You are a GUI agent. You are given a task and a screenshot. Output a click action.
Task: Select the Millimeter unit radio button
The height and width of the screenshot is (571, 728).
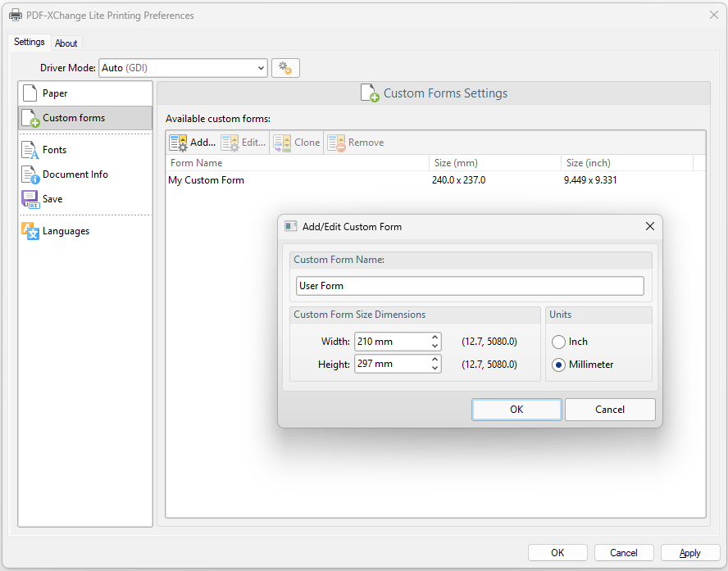558,365
